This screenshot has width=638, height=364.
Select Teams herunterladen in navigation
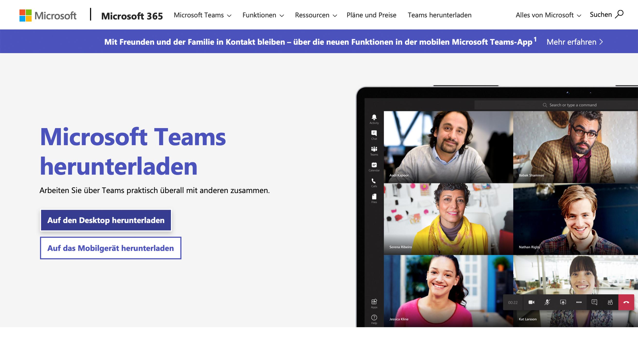[439, 15]
